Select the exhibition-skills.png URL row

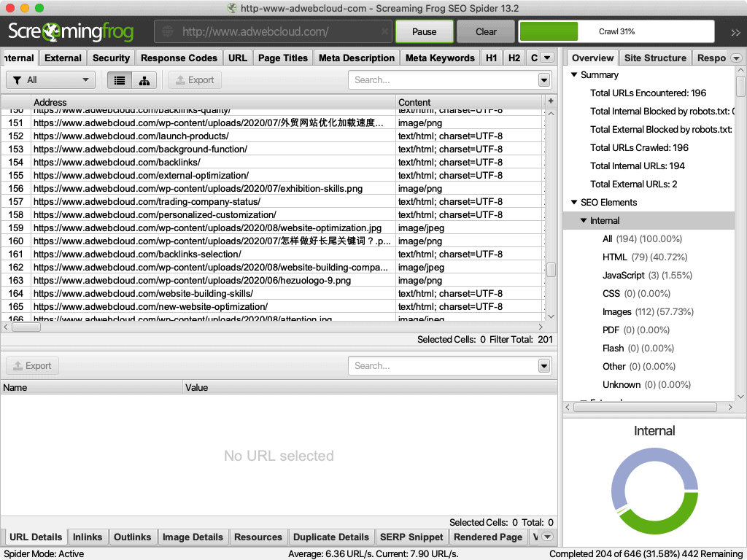[273, 189]
